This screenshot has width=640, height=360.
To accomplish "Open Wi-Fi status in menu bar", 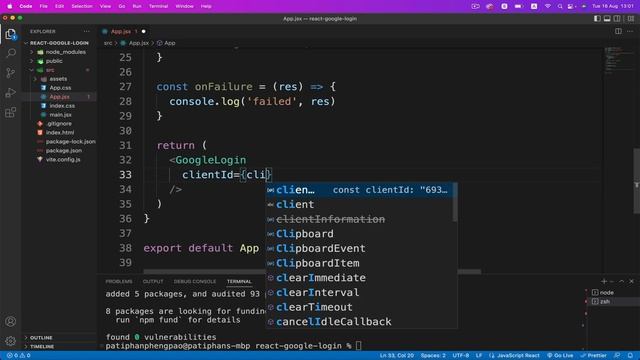I will [548, 6].
